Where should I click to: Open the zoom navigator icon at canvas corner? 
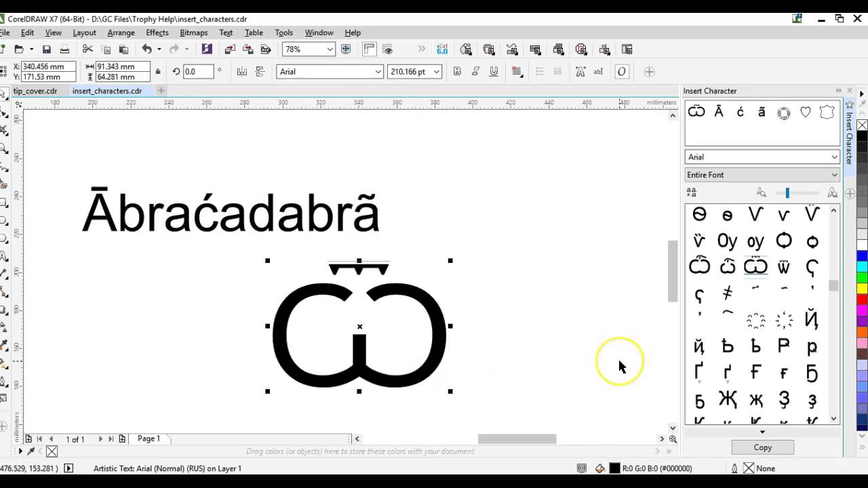(x=673, y=439)
